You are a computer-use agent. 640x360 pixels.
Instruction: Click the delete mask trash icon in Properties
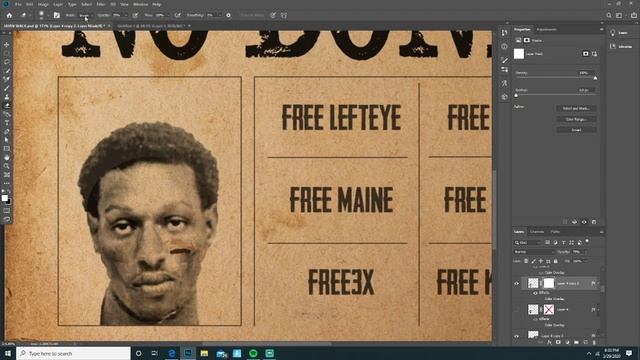click(x=594, y=222)
